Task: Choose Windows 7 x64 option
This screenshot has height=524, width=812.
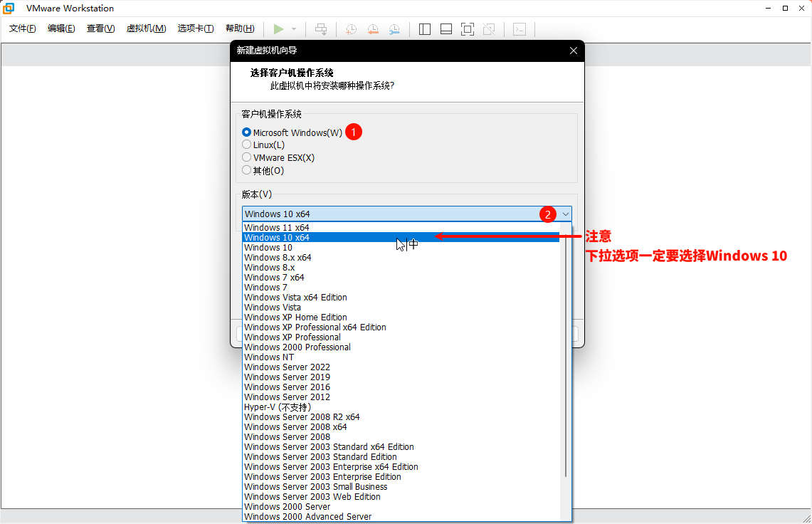Action: click(401, 277)
